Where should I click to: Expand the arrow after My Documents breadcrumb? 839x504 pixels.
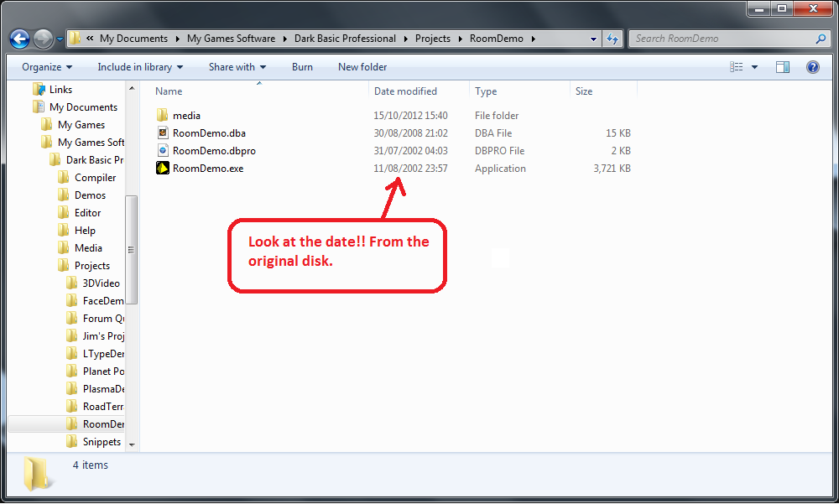click(x=178, y=39)
